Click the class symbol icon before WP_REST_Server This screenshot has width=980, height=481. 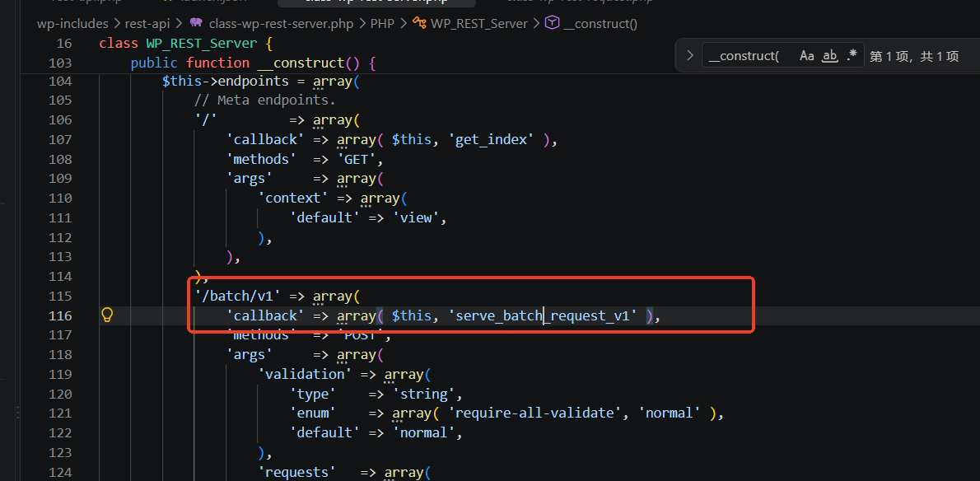point(418,24)
